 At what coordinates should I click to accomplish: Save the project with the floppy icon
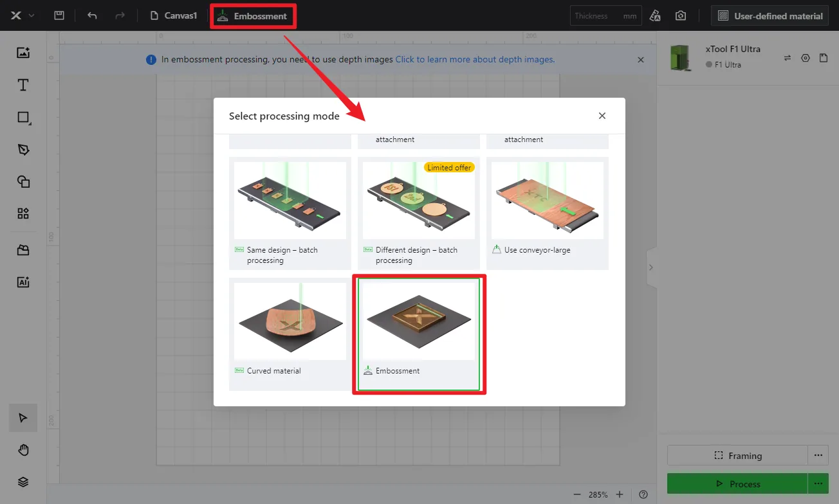click(59, 15)
